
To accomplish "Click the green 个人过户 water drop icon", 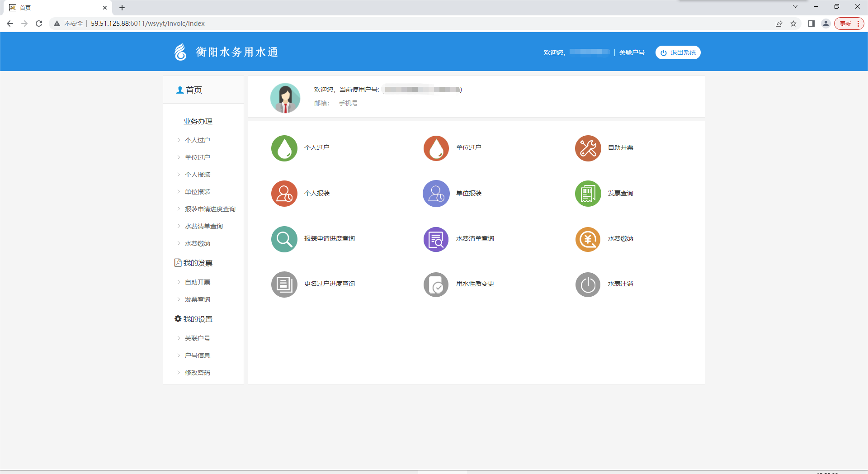I will [284, 148].
